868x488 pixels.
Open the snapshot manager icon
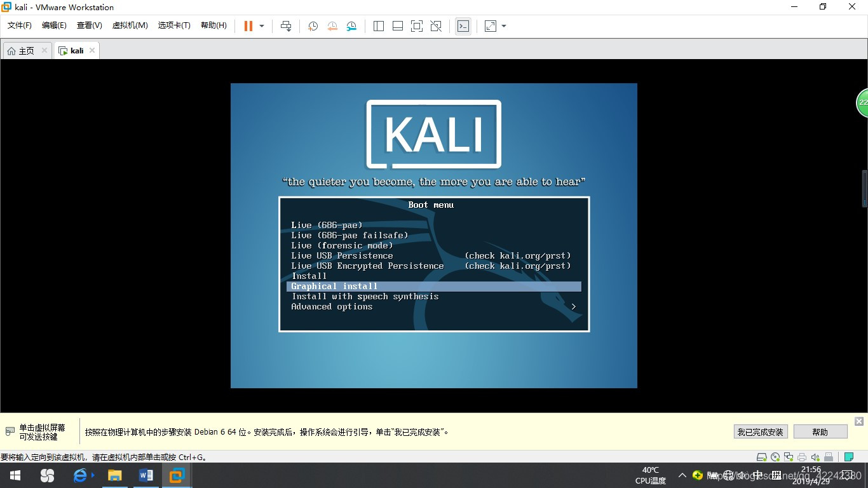(x=351, y=26)
